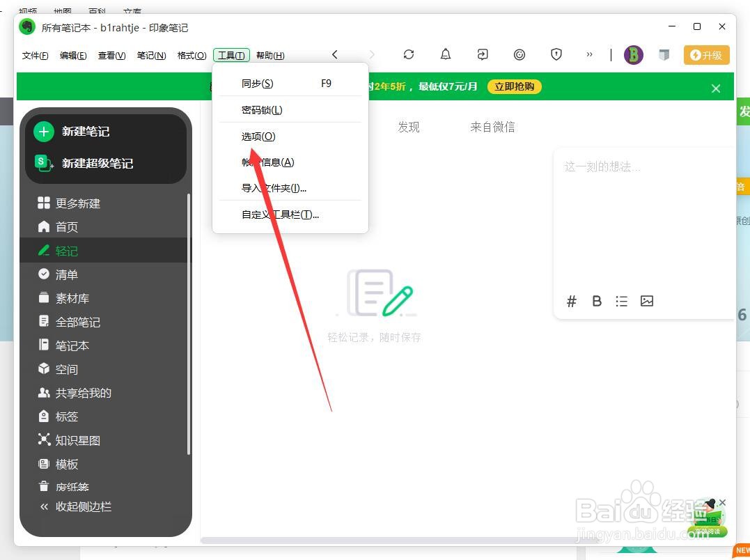Insert an image in quick note
The height and width of the screenshot is (560, 750).
(647, 302)
